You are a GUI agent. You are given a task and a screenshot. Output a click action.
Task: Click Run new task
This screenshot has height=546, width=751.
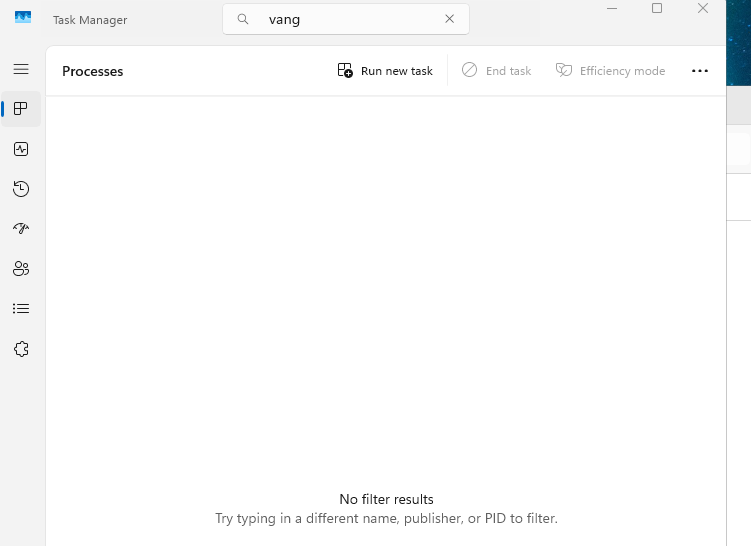[385, 71]
